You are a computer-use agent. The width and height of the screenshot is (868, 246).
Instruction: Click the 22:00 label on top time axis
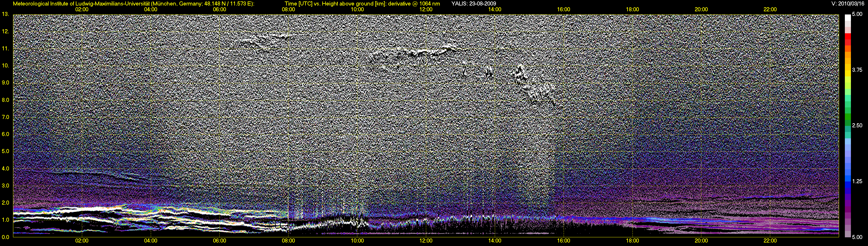[770, 10]
